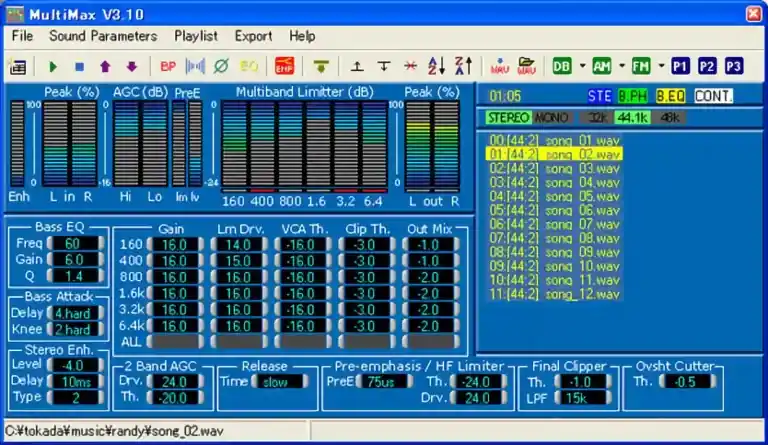Click the green FM preset button

click(x=641, y=66)
